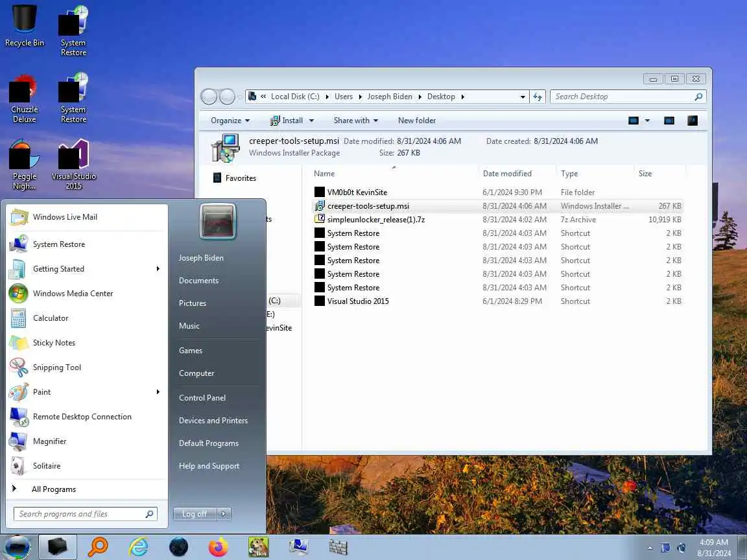Viewport: 747px width, 560px height.
Task: Launch Magnifier from Start menu
Action: tap(87, 441)
